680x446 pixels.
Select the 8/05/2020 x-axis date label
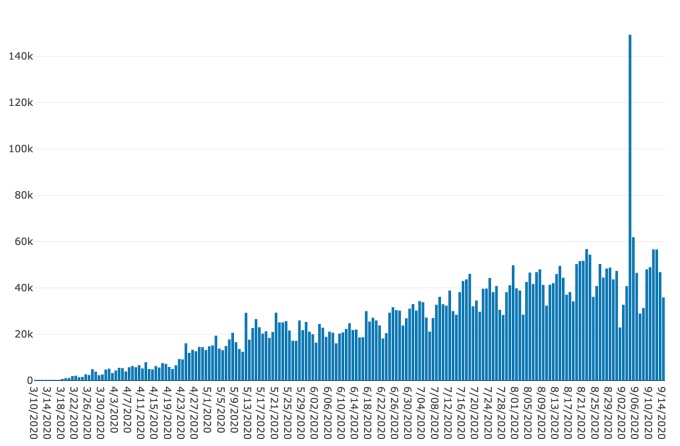click(x=529, y=413)
